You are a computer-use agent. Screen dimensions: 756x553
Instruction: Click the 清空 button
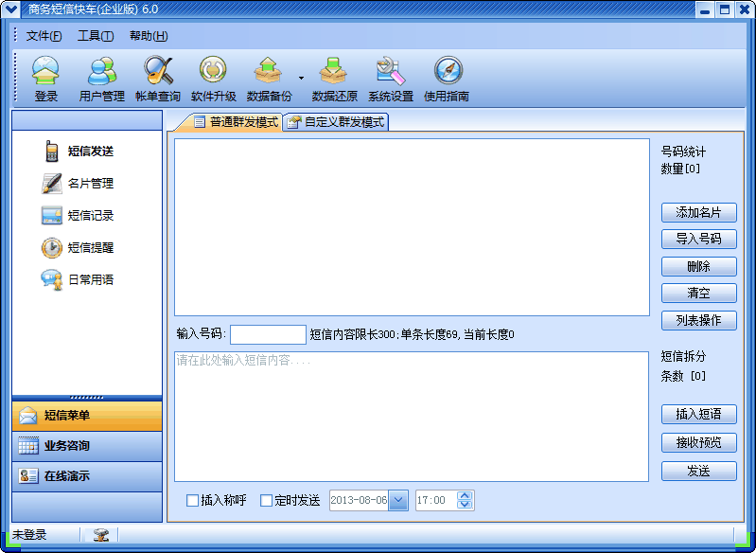tap(698, 293)
